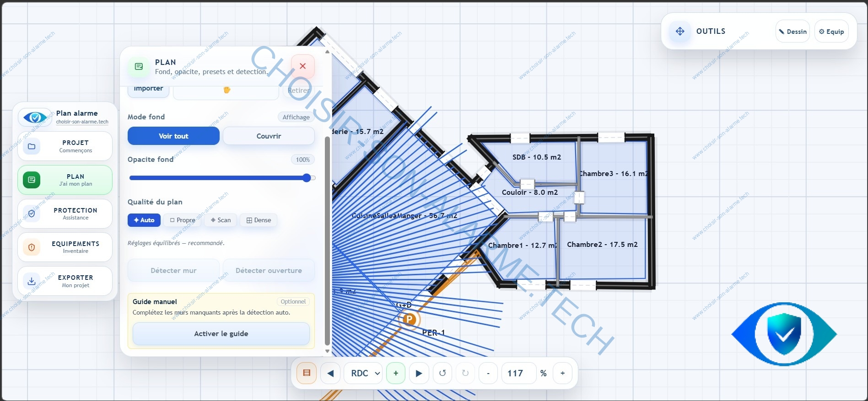Select the CuisineSalleaManger - 56.7 m2 room
Screen dimensions: 868x401
point(404,216)
